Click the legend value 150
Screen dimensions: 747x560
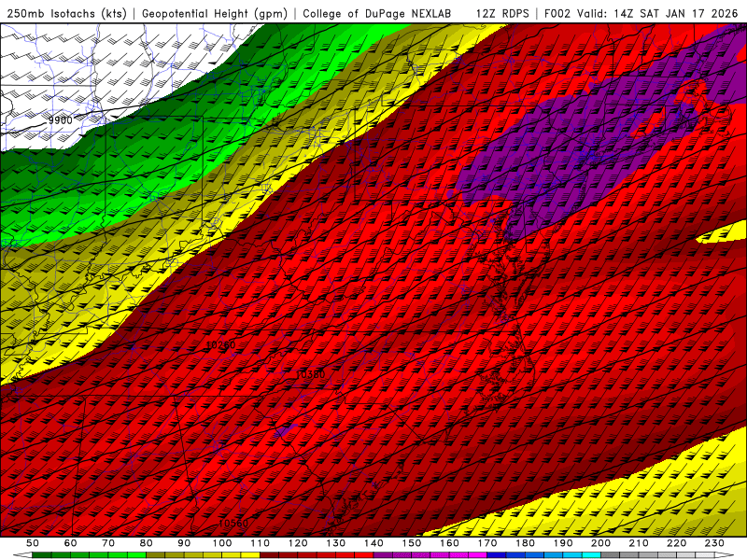pyautogui.click(x=412, y=543)
